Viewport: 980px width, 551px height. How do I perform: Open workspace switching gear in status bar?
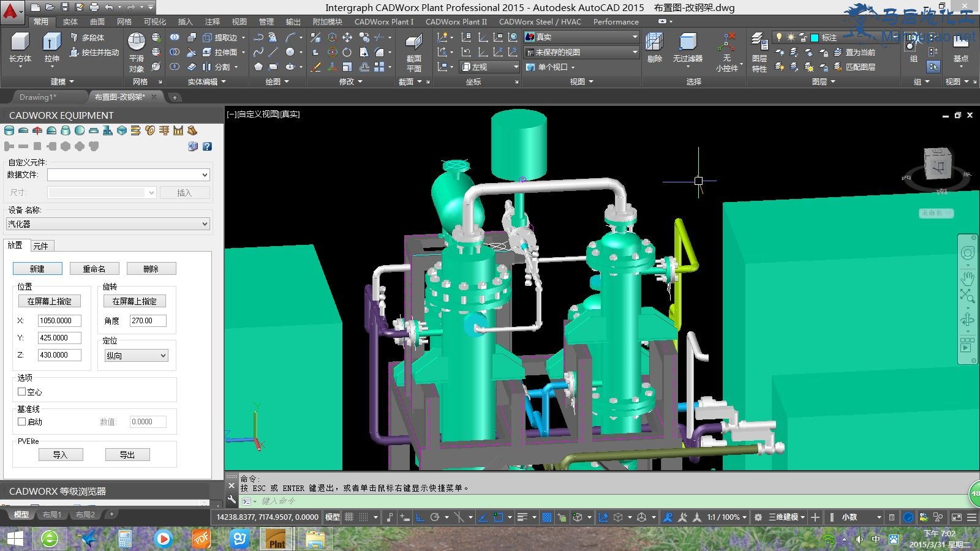(x=758, y=517)
